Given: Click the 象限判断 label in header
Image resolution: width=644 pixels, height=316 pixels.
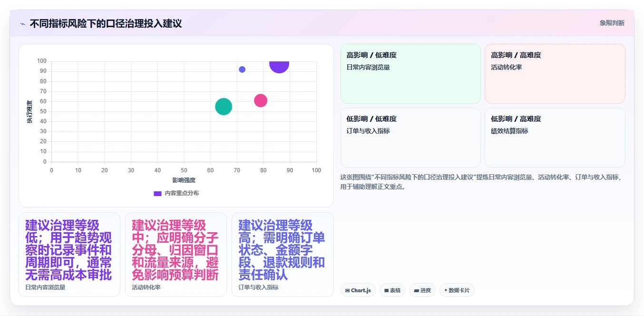Looking at the screenshot, I should point(612,23).
